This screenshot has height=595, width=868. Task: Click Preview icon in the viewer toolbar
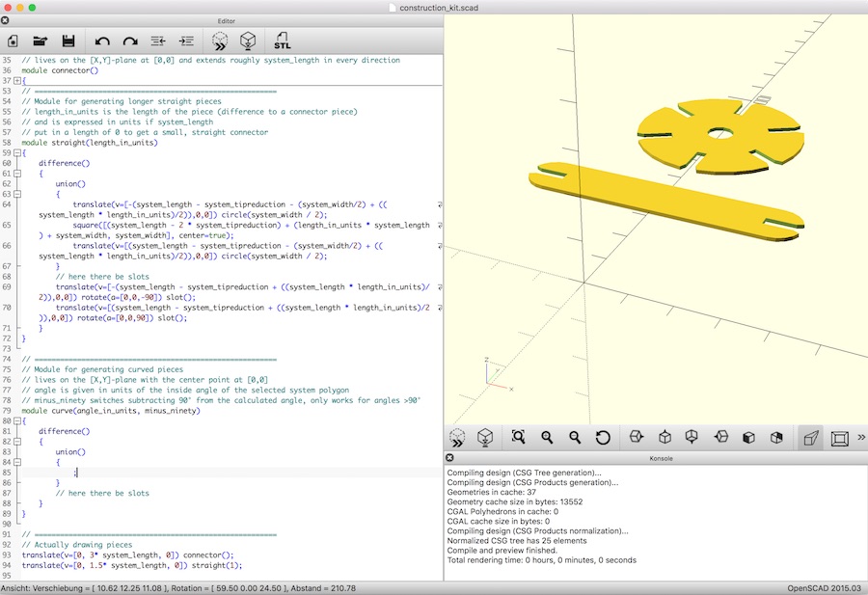click(457, 438)
